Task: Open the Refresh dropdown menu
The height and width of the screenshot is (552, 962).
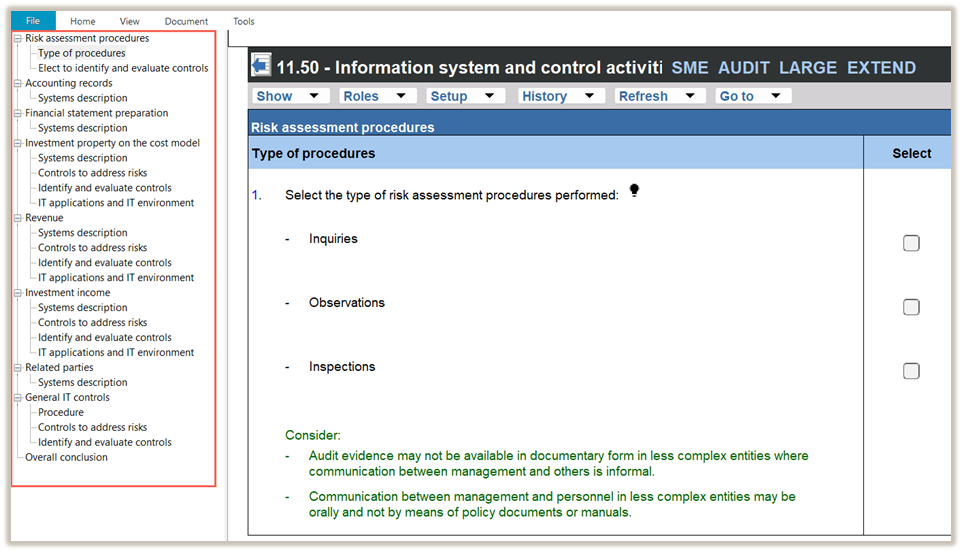Action: [x=660, y=96]
